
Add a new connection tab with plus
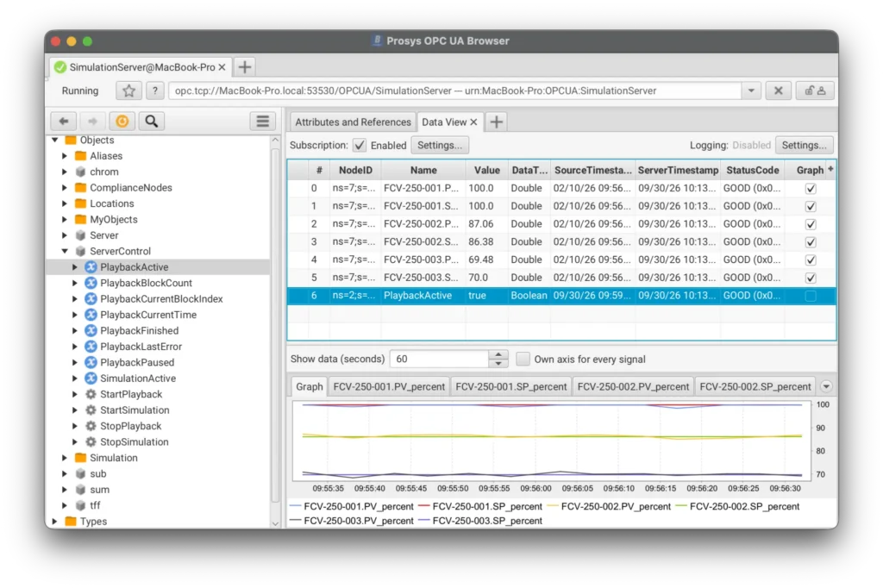click(x=244, y=67)
